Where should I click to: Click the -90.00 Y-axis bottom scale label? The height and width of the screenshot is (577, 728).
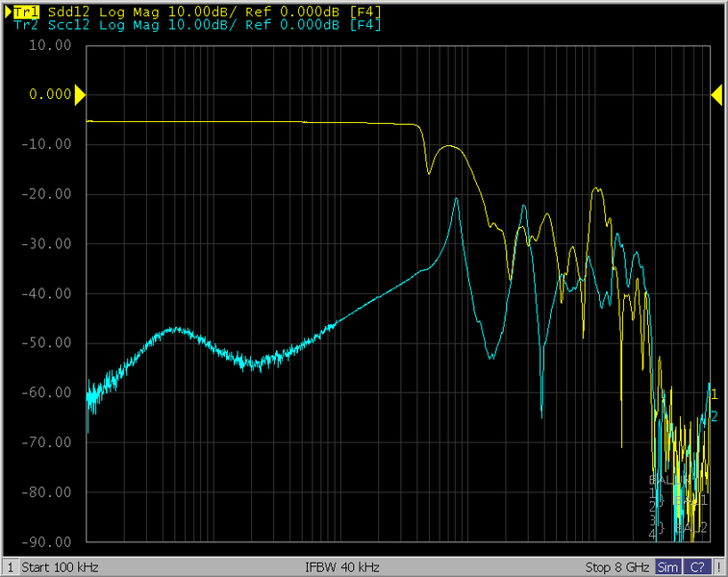(x=50, y=541)
